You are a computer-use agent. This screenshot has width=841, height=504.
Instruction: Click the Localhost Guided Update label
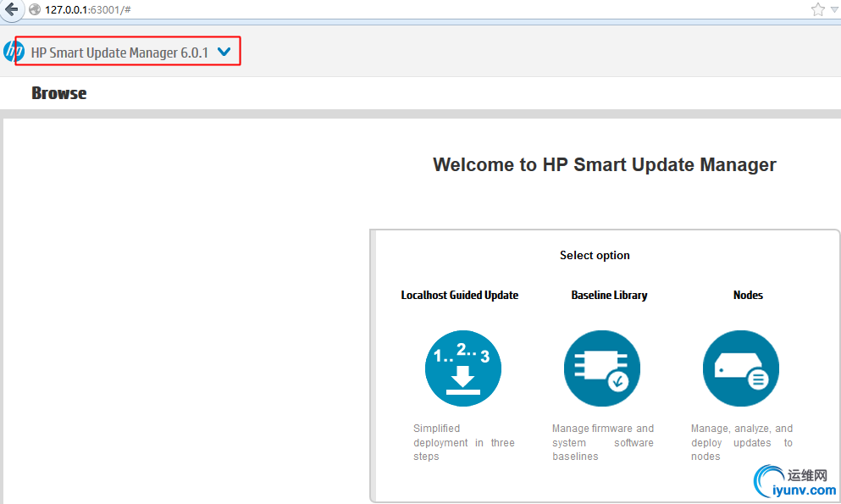coord(459,296)
